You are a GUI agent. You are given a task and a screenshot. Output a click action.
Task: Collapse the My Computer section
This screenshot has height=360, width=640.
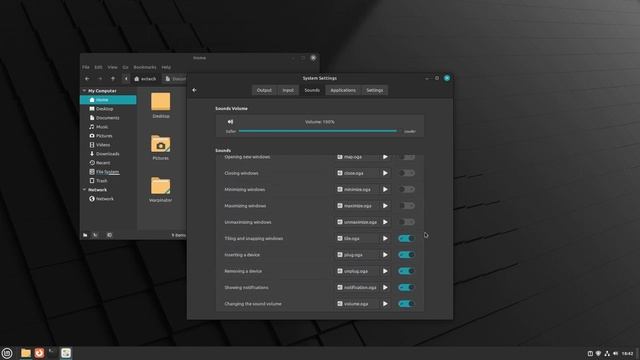84,91
